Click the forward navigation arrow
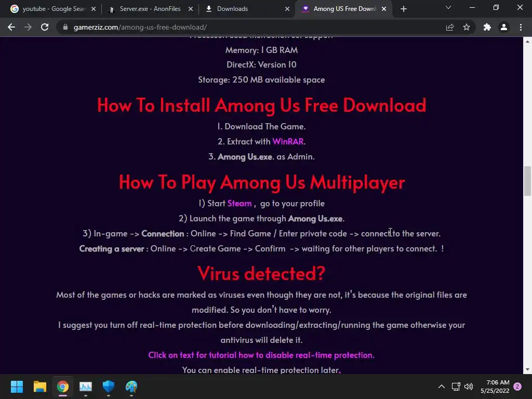The image size is (532, 399). pos(28,27)
